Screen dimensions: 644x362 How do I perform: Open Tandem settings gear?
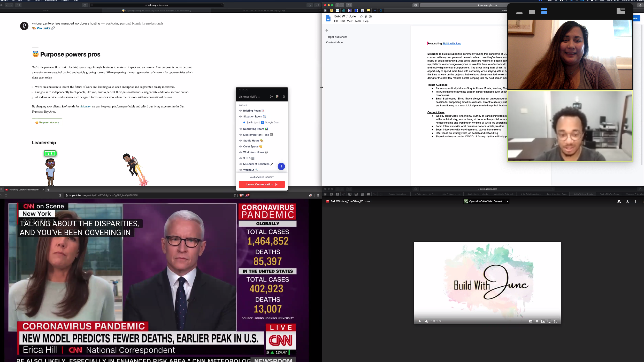tap(284, 97)
